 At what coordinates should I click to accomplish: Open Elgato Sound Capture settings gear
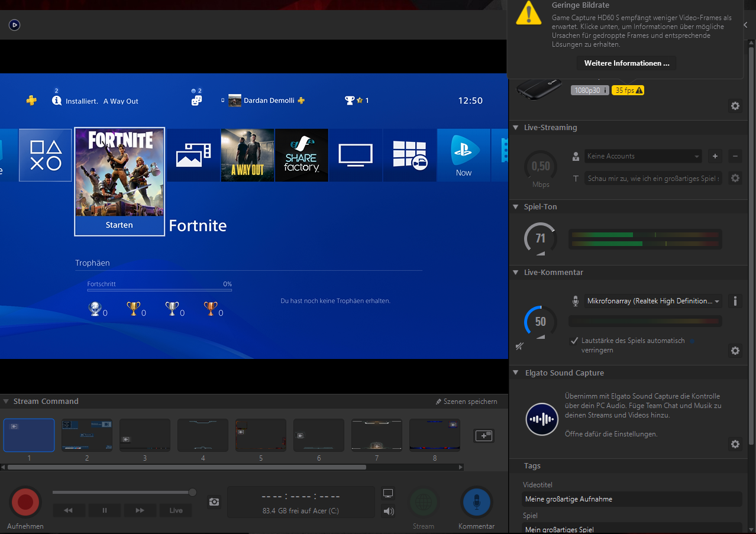point(735,444)
